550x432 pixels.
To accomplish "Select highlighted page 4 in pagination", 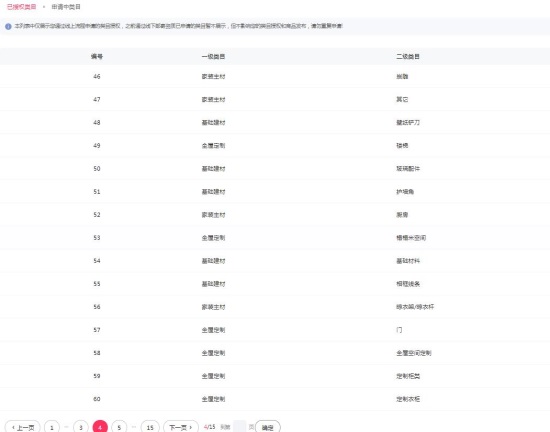I will click(x=100, y=427).
